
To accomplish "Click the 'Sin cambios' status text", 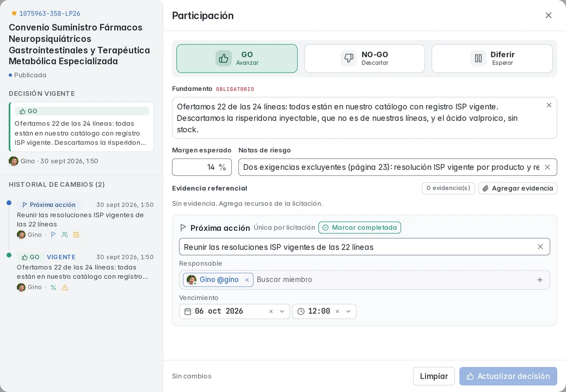I will click(192, 376).
